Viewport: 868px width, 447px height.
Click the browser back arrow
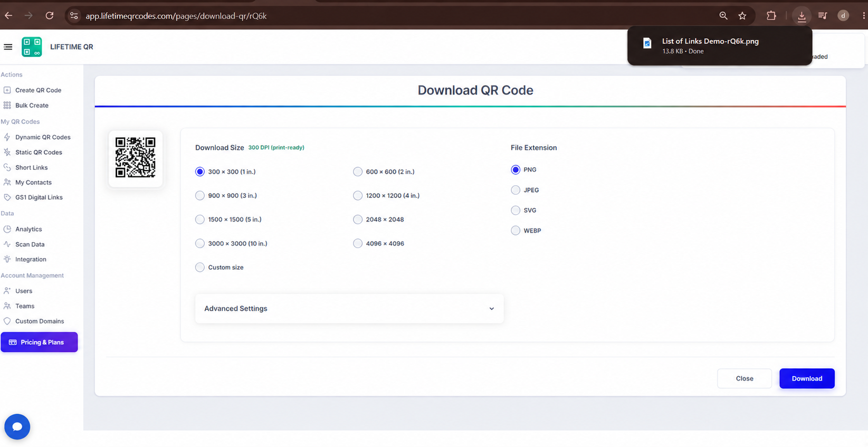click(8, 16)
